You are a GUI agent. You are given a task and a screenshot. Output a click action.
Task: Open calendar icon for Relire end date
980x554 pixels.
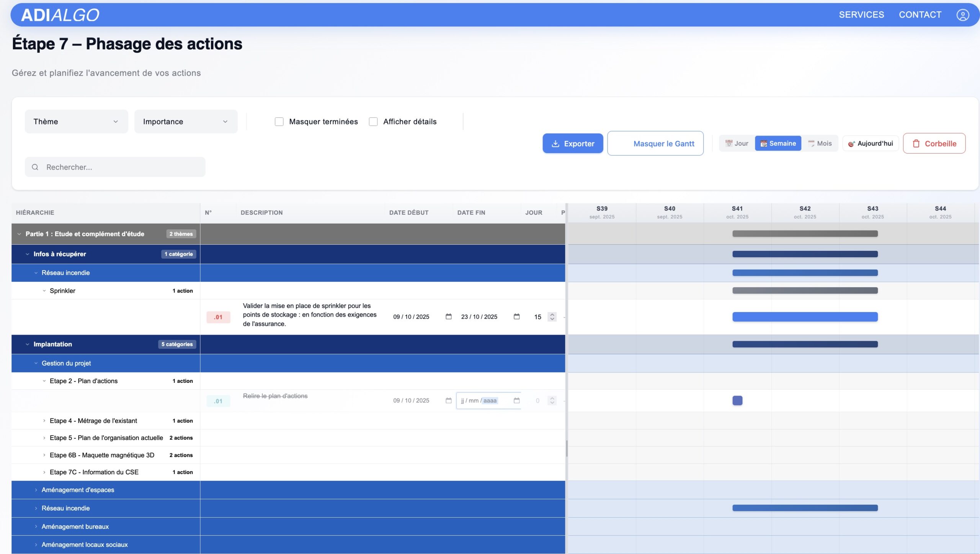[x=516, y=400]
